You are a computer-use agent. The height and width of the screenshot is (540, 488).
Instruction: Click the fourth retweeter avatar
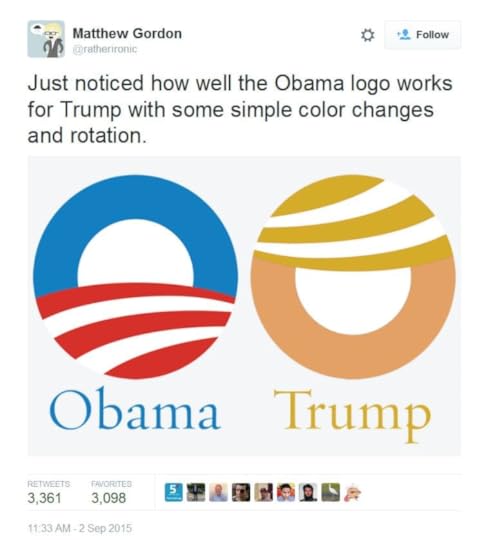click(241, 492)
